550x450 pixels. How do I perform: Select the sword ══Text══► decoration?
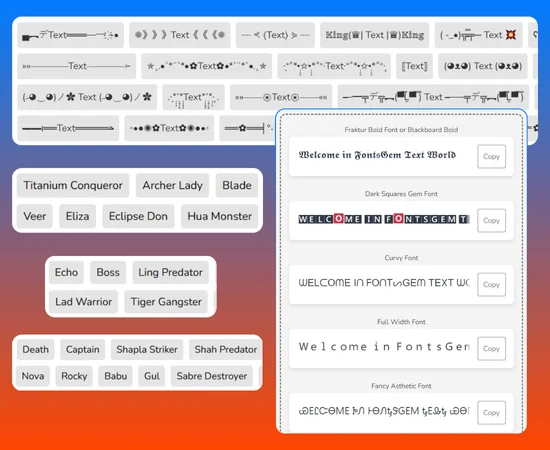point(68,128)
